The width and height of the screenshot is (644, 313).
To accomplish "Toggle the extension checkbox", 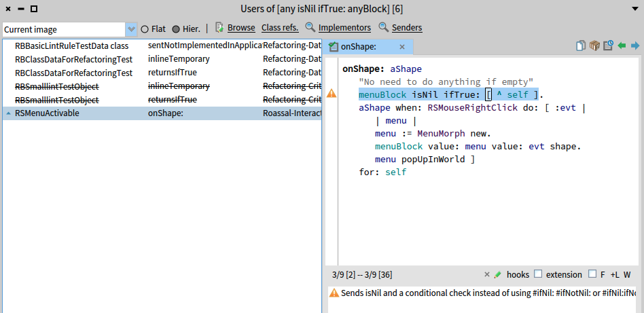I will click(538, 274).
